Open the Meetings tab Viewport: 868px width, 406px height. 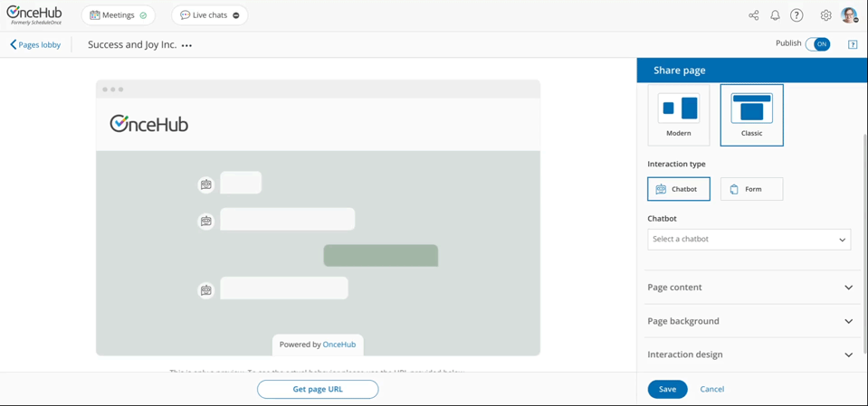coord(119,15)
